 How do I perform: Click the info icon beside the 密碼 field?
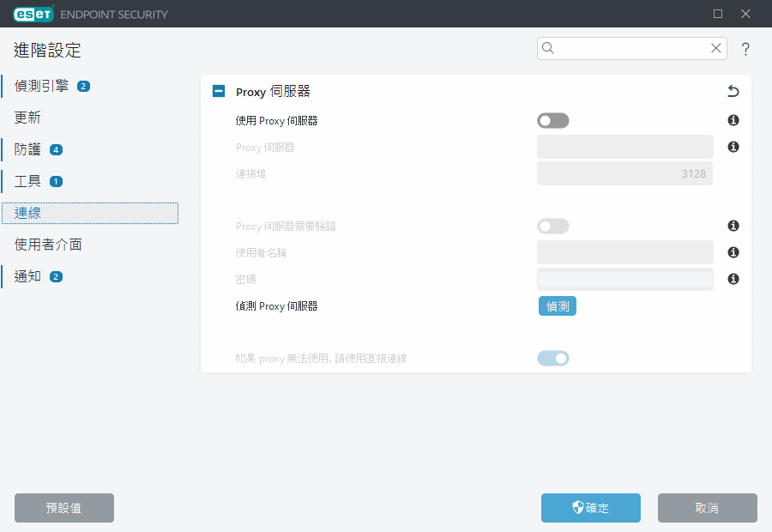tap(733, 278)
